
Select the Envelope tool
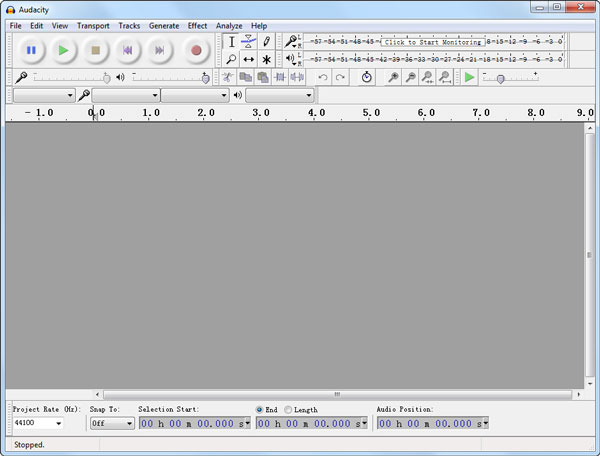click(249, 41)
